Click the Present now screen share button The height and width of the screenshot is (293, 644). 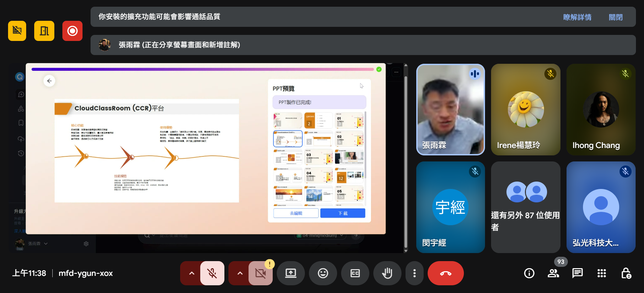[x=291, y=273]
